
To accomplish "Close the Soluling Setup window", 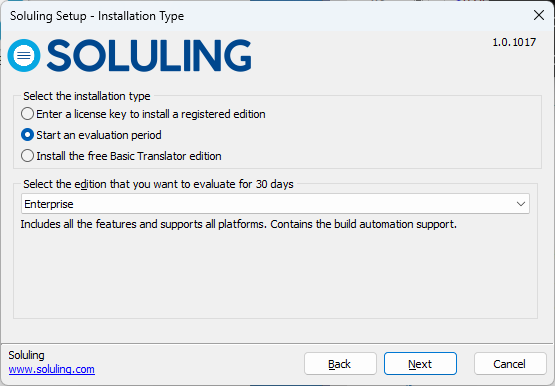I will coord(539,15).
